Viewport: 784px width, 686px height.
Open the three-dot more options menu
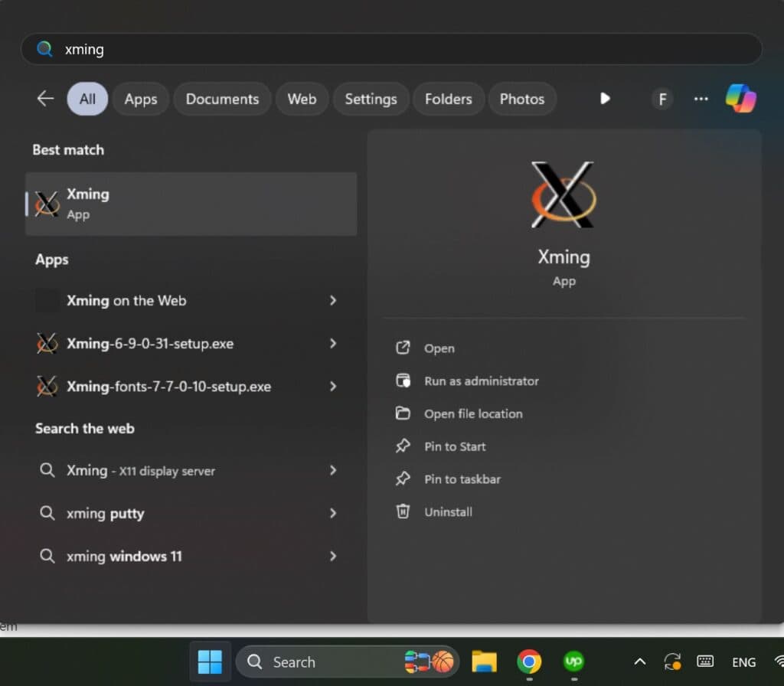point(701,99)
